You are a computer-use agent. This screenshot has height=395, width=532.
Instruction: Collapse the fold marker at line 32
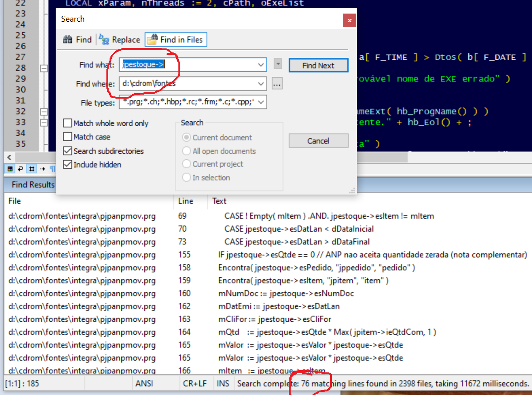pos(44,112)
